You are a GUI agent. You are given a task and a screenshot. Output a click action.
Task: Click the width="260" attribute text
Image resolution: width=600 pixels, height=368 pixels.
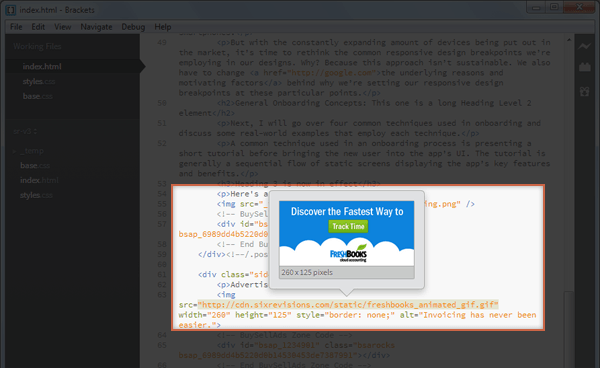pos(204,315)
